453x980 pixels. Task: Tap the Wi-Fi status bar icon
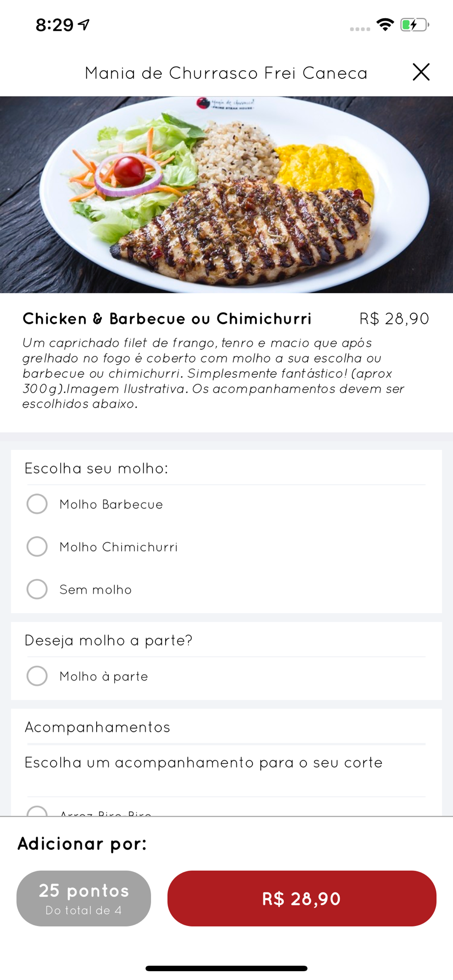[x=385, y=24]
